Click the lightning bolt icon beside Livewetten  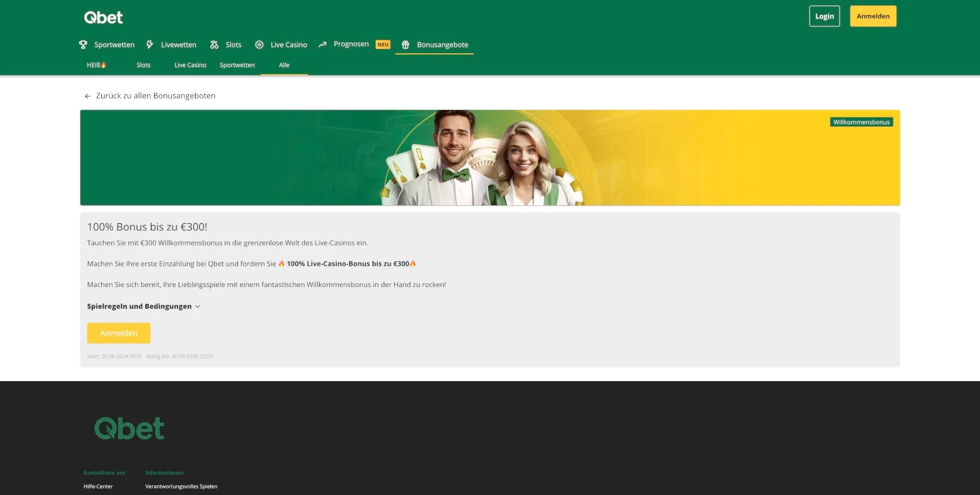click(150, 45)
